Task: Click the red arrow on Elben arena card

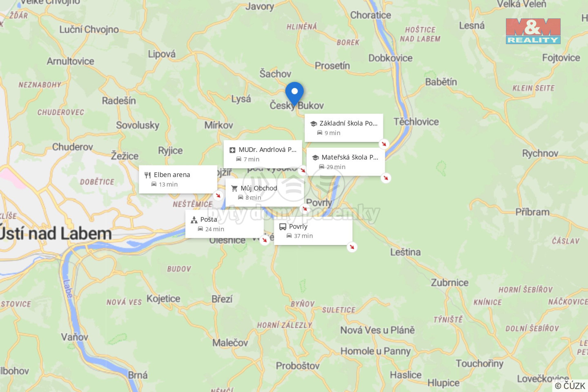Action: 218,195
